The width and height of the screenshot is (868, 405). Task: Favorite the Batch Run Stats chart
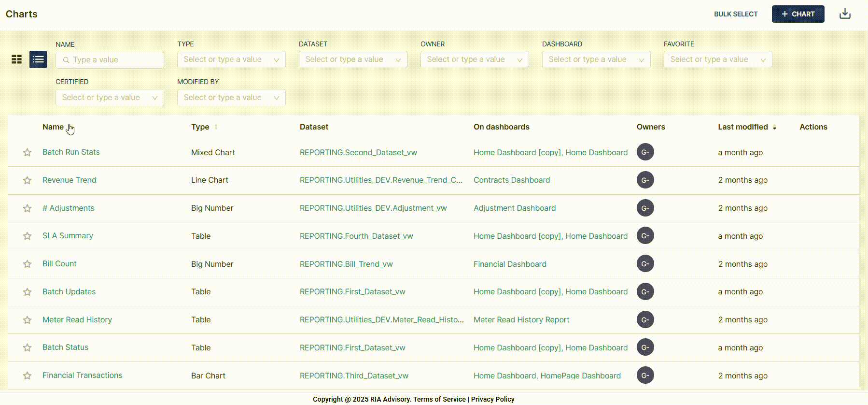28,153
